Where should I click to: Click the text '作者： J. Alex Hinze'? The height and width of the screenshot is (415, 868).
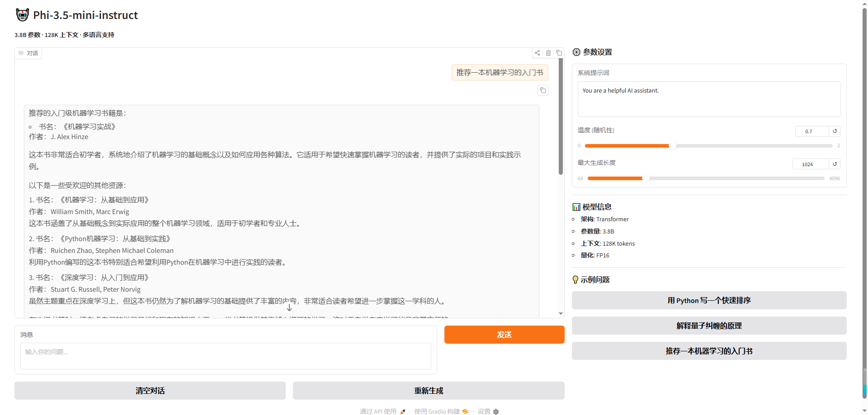[58, 137]
